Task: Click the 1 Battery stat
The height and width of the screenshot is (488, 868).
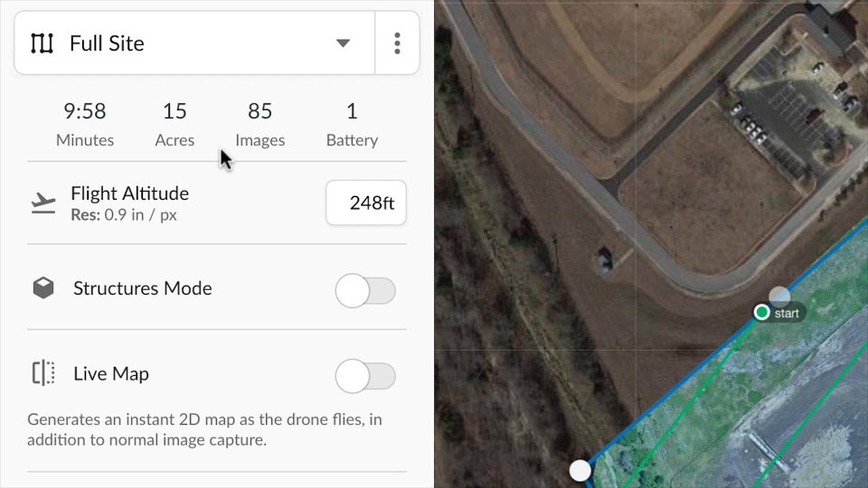Action: 352,124
